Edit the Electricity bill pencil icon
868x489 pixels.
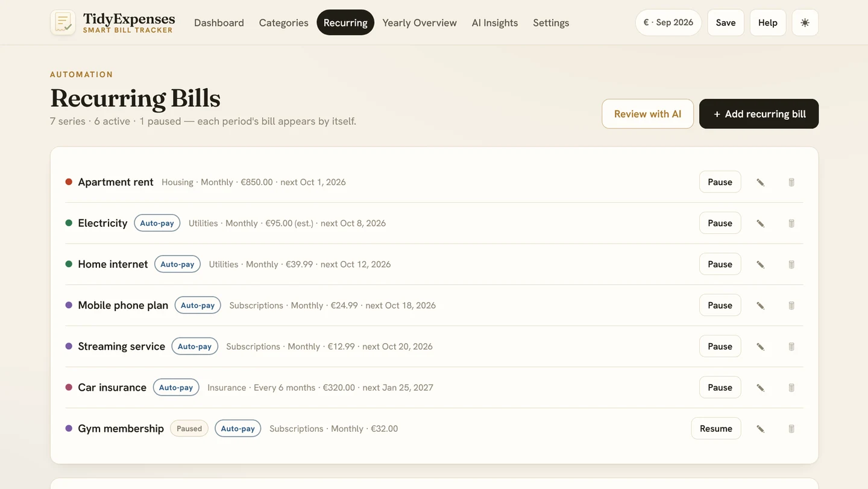point(761,223)
